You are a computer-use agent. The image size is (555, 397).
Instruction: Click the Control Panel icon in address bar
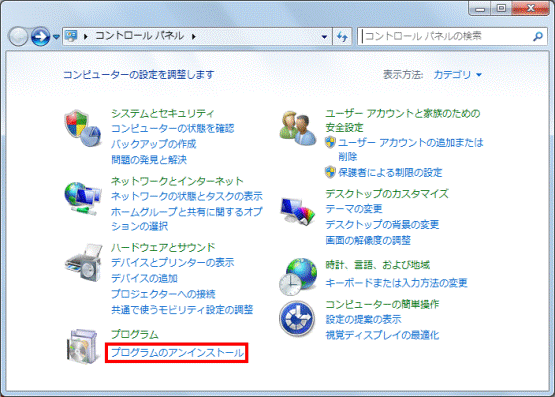(71, 36)
